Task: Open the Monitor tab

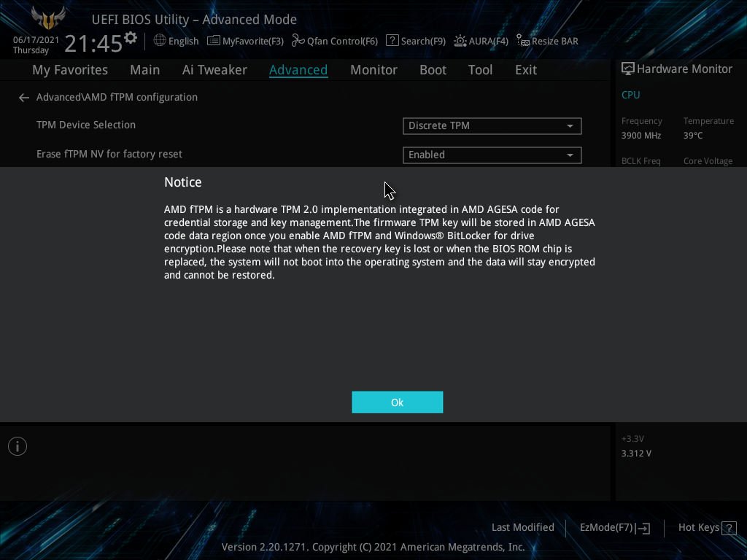Action: (x=373, y=70)
